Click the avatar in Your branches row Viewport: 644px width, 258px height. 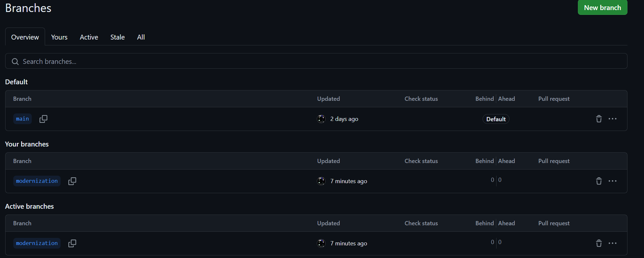coord(321,181)
